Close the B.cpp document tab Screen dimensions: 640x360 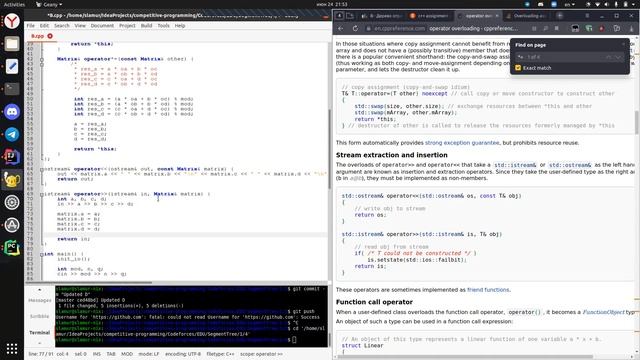tap(50, 36)
